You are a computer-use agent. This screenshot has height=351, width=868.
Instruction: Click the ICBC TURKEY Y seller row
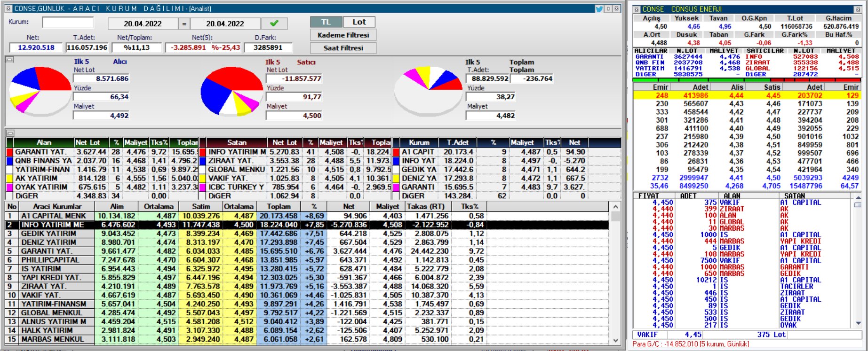[295, 187]
